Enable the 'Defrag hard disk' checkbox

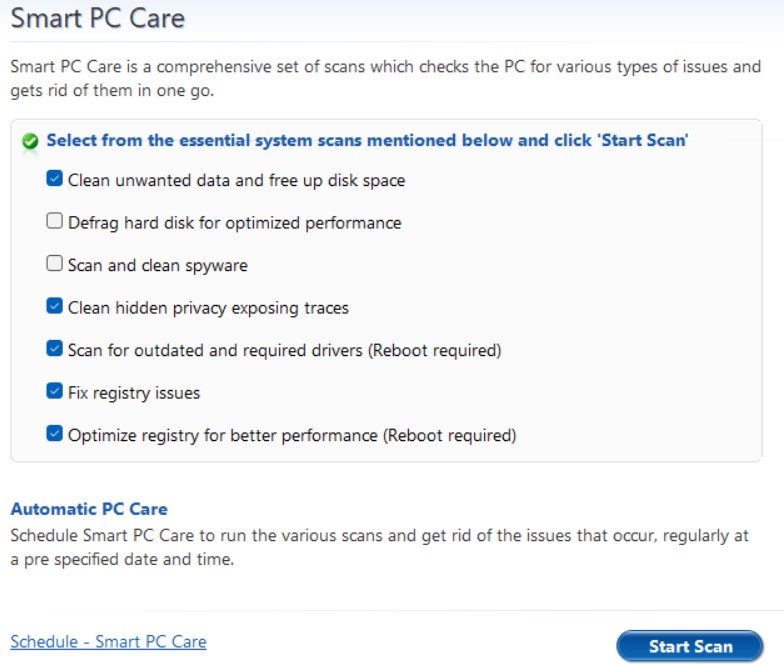pos(55,222)
